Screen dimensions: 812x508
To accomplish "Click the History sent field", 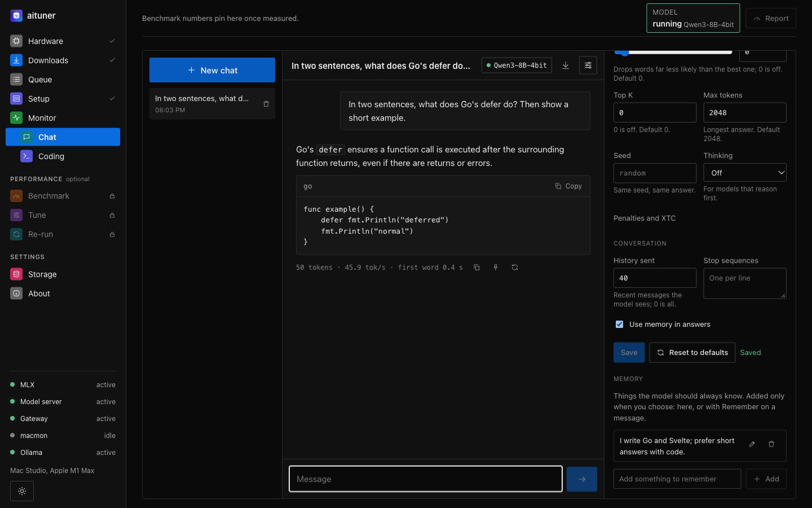I will [655, 278].
